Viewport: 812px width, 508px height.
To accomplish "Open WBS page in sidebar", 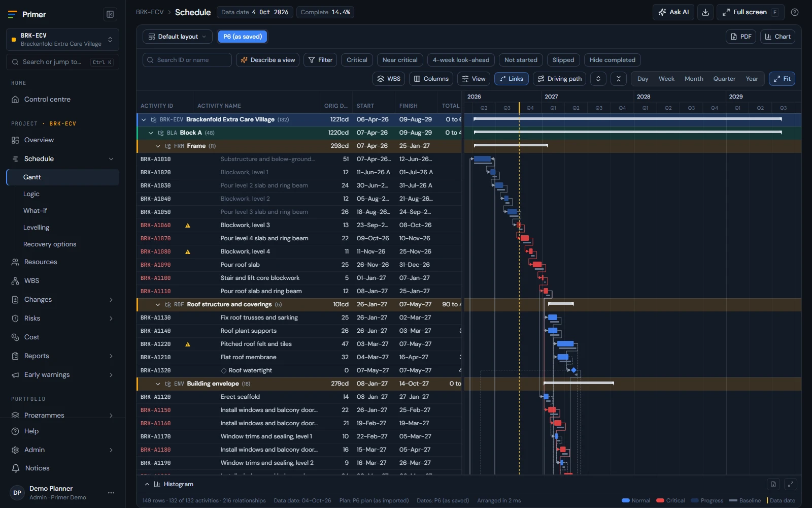I will pos(62,280).
